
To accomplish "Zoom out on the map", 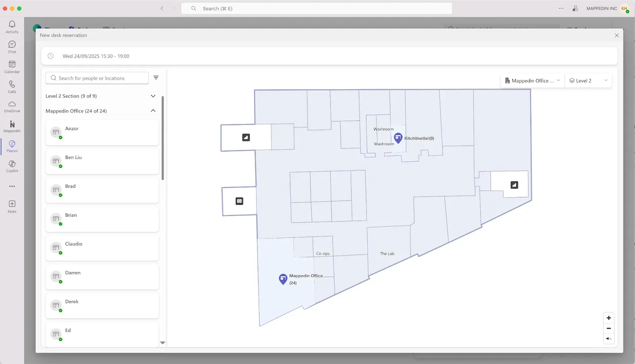I will [609, 328].
